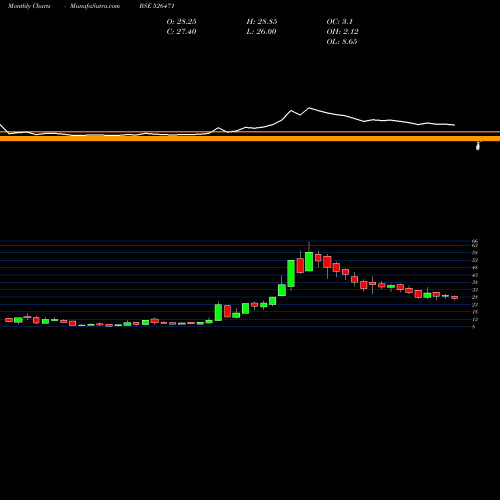The image size is (500, 500).
Task: Click the "OH: 2.12" reading
Action: coord(342,32)
